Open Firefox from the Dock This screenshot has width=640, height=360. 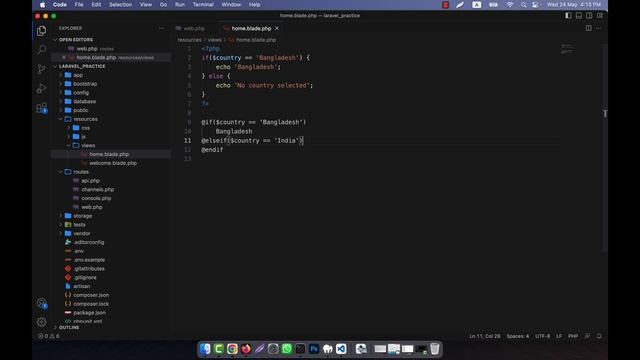tap(246, 349)
